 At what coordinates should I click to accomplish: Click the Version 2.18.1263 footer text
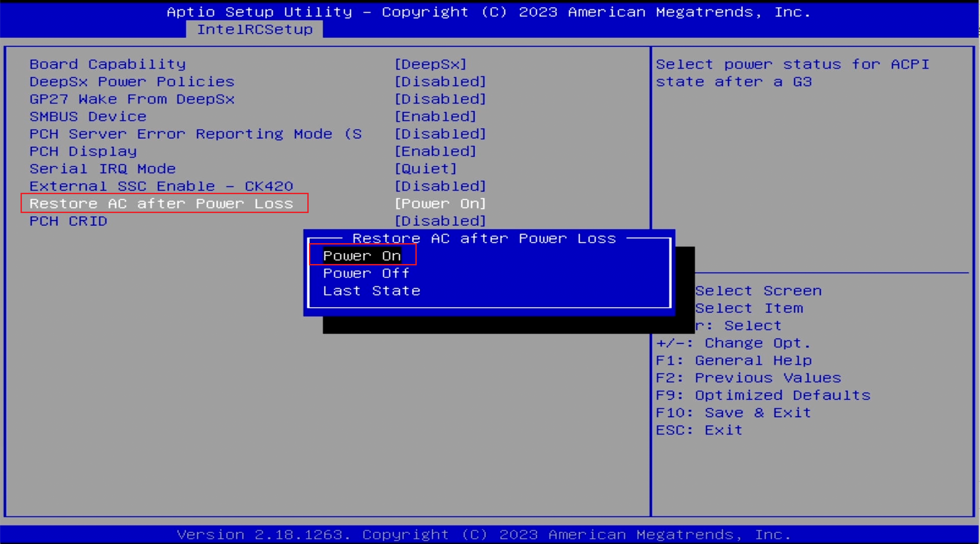pos(484,535)
